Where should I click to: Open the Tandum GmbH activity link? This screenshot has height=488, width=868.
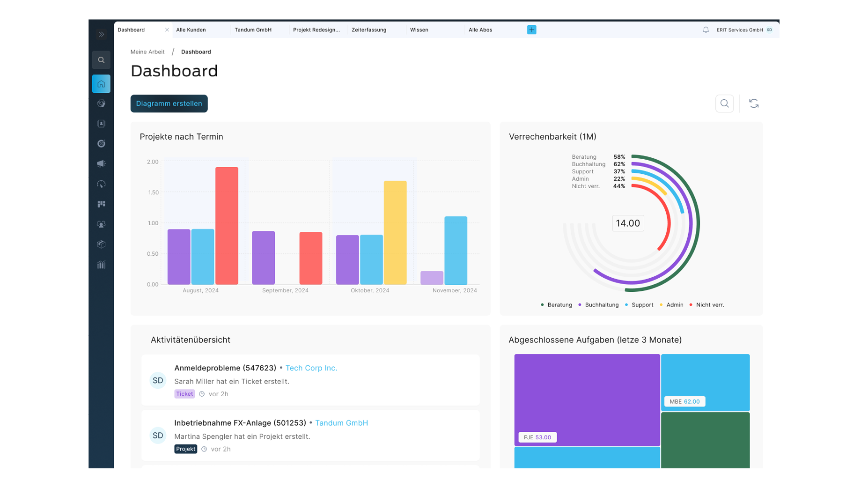pos(341,423)
